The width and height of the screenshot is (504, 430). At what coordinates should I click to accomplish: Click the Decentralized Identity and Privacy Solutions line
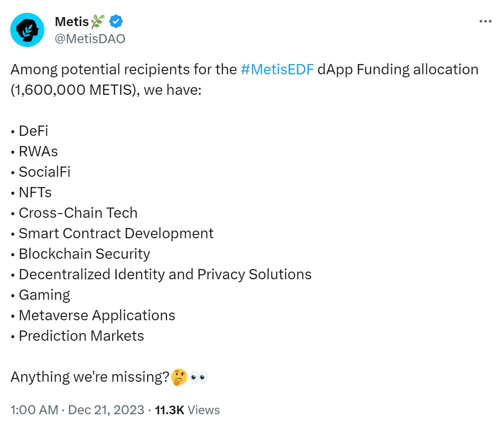165,274
